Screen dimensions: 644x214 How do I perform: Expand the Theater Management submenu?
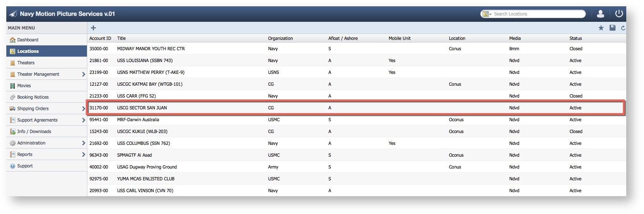[83, 74]
